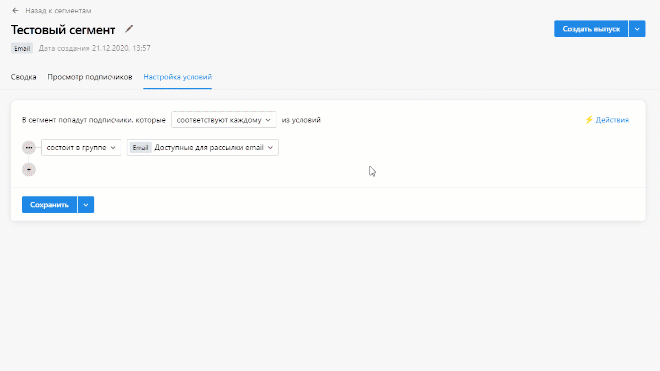Expand arrow beside 'Создать выпуск'
This screenshot has height=371, width=660.
pyautogui.click(x=637, y=29)
